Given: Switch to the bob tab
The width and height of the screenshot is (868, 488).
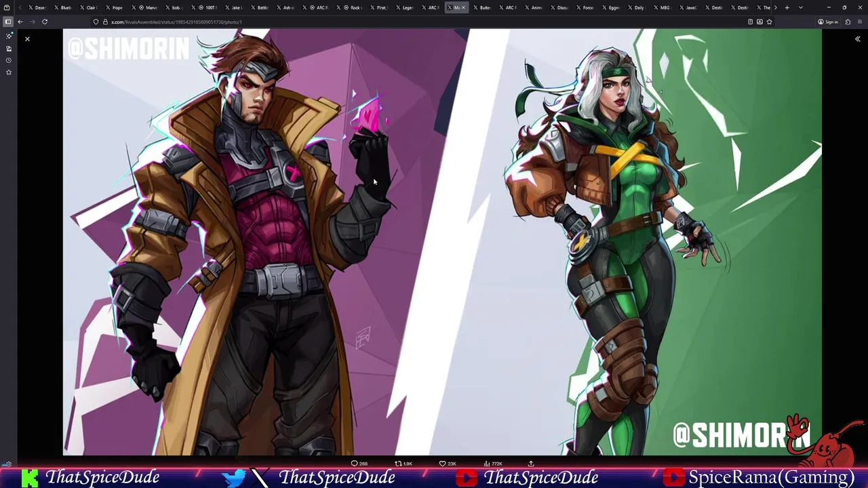Looking at the screenshot, I should 174,7.
